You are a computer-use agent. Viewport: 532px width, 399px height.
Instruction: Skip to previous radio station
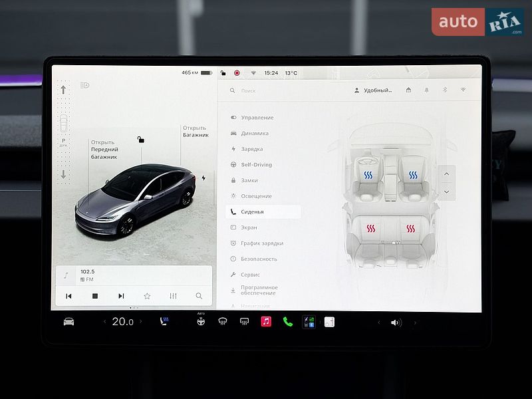[x=68, y=296]
